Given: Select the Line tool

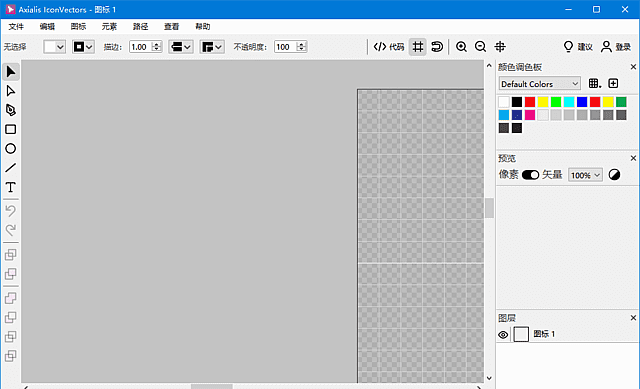Looking at the screenshot, I should [11, 168].
